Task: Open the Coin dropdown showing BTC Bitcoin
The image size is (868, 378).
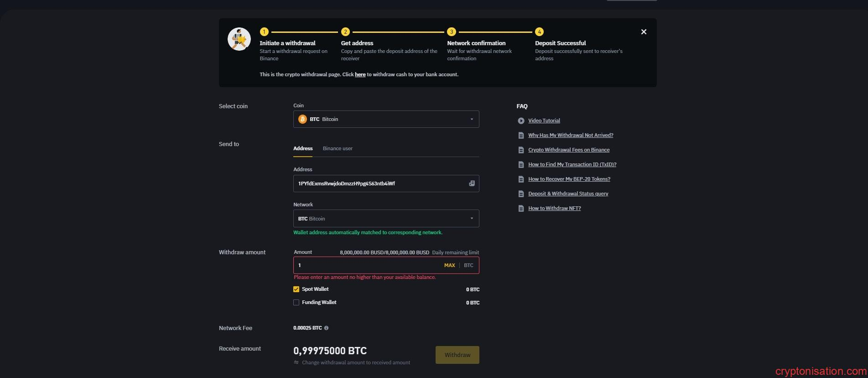Action: pos(386,119)
